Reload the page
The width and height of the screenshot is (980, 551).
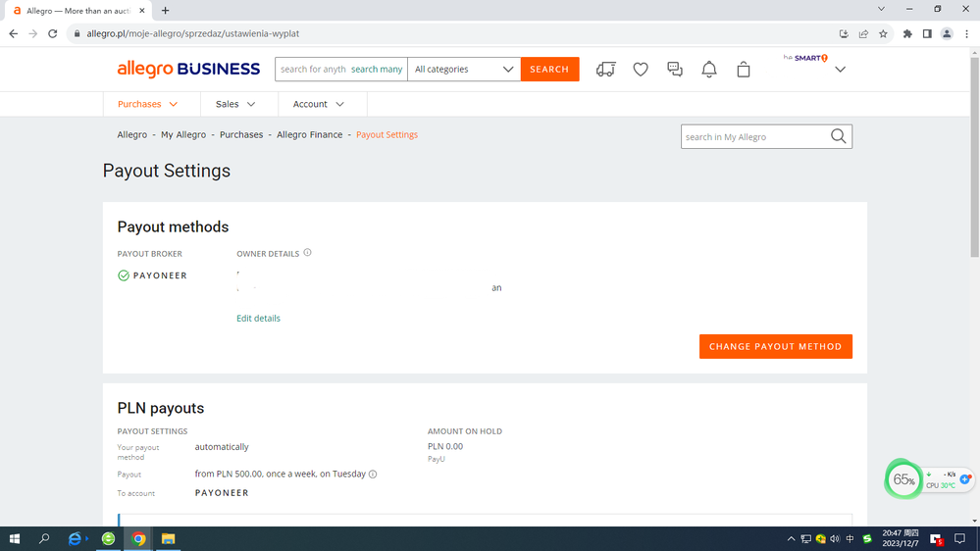[53, 33]
